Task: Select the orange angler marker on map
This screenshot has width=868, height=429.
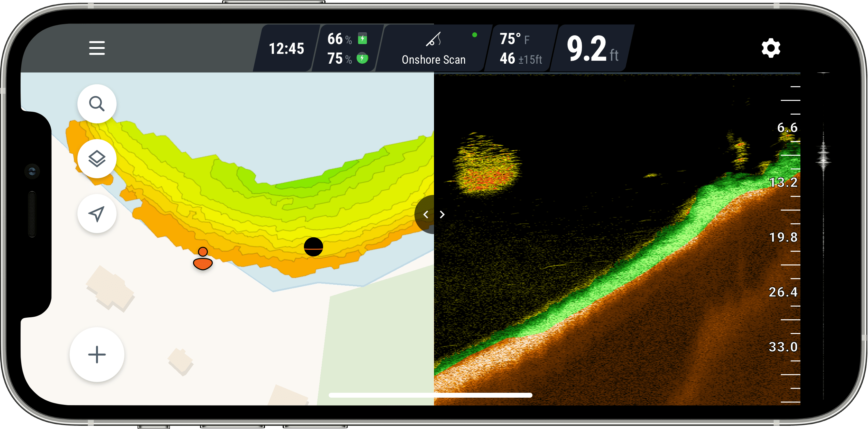Action: click(x=202, y=259)
